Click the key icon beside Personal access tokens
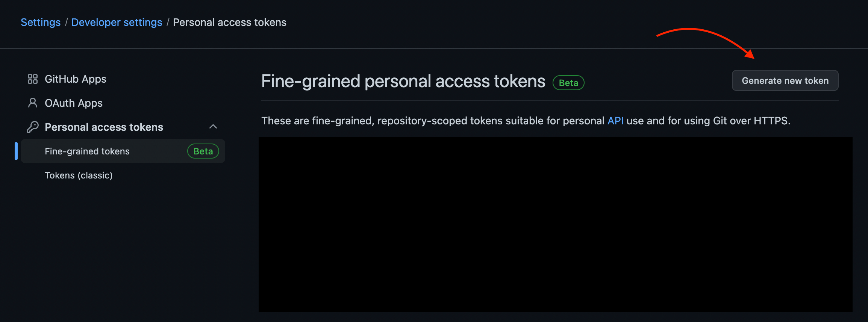Screen dimensions: 868x322 (33, 127)
